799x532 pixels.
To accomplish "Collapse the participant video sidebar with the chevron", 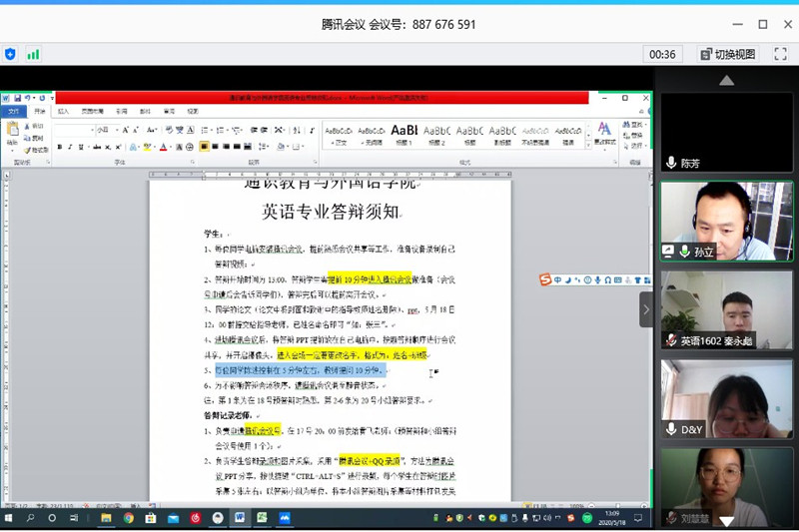I will 646,309.
